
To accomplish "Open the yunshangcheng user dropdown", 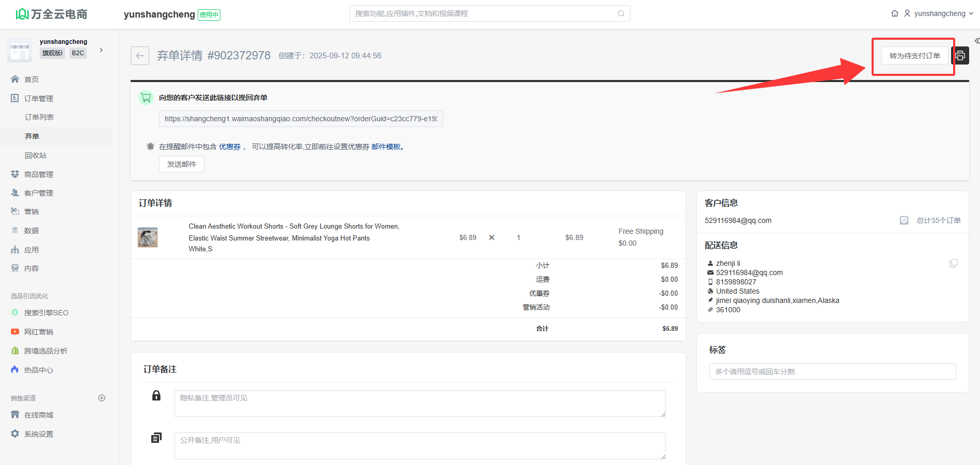I will [x=939, y=13].
